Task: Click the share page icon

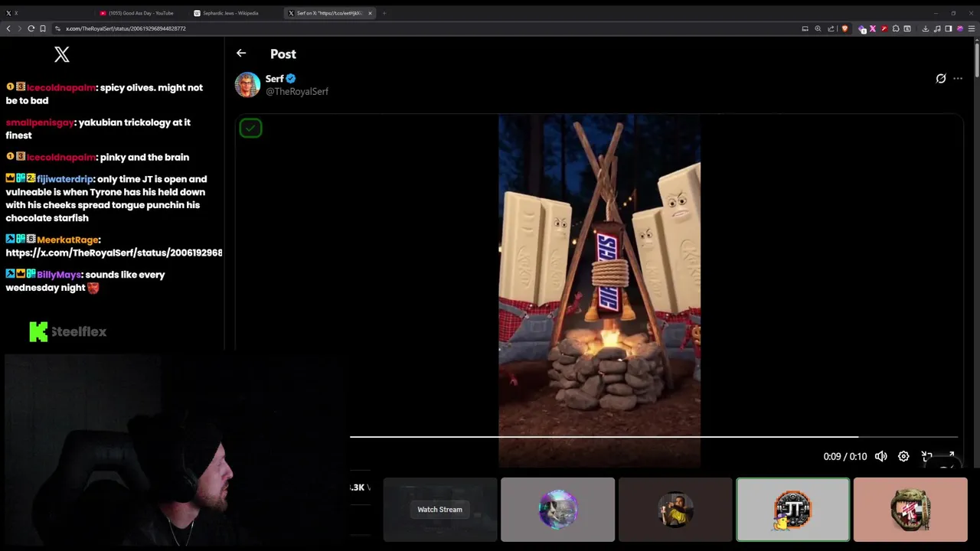Action: tap(831, 28)
